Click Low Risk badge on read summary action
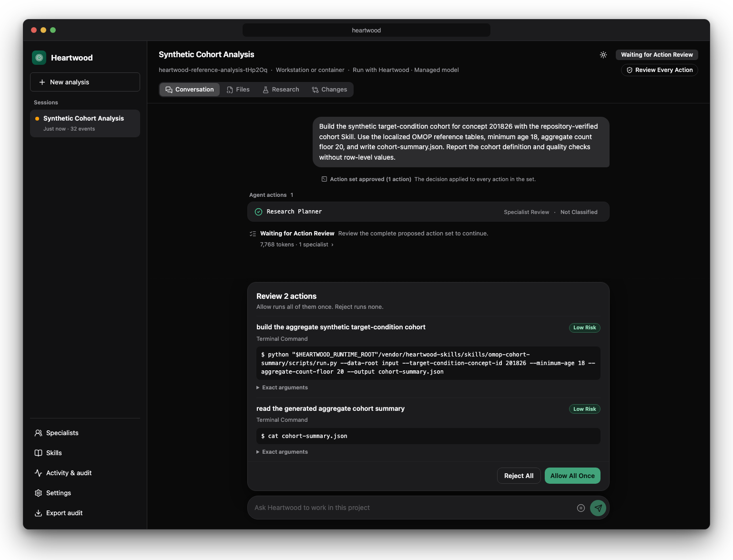The width and height of the screenshot is (733, 560). pos(585,409)
